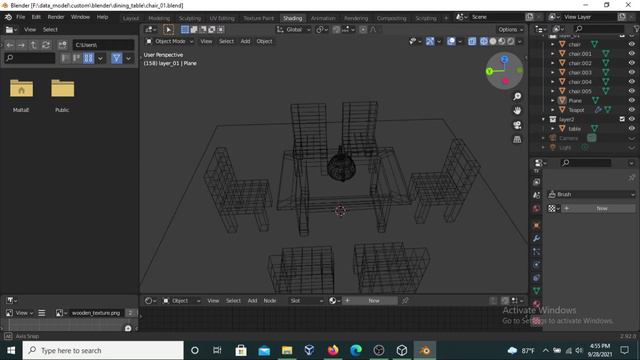Open object properties orange square tab
The width and height of the screenshot is (640, 360).
coord(536,225)
